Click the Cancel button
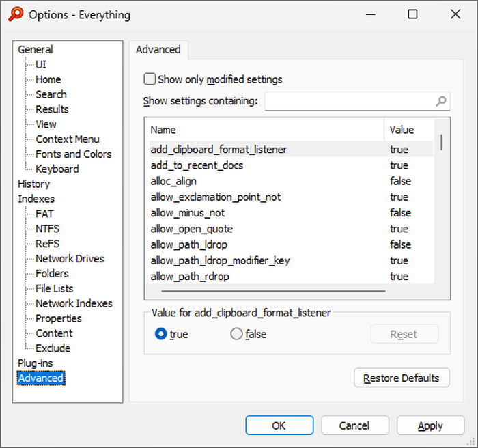478x448 pixels. pos(355,425)
